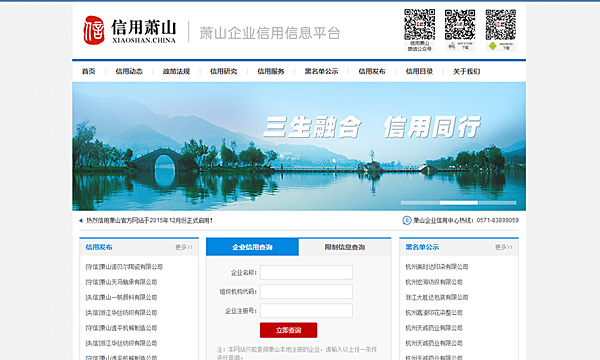Image resolution: width=600 pixels, height=360 pixels.
Task: Click 更多>> in the 黑名单公示 panel
Action: 504,247
